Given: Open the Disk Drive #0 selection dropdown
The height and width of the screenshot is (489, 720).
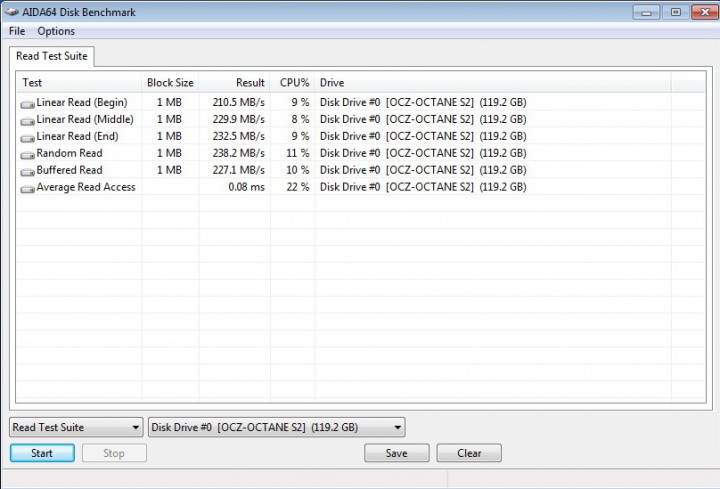Looking at the screenshot, I should point(276,427).
